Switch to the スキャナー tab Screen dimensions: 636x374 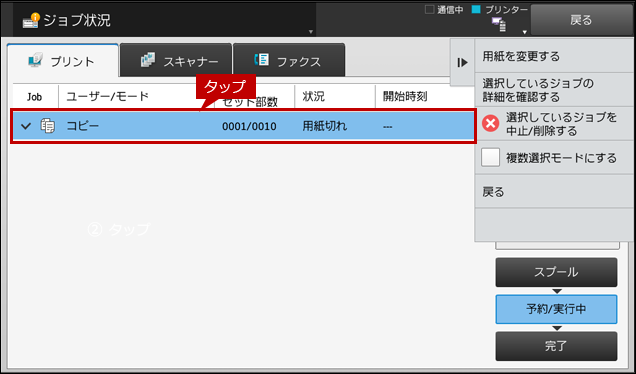tap(176, 60)
